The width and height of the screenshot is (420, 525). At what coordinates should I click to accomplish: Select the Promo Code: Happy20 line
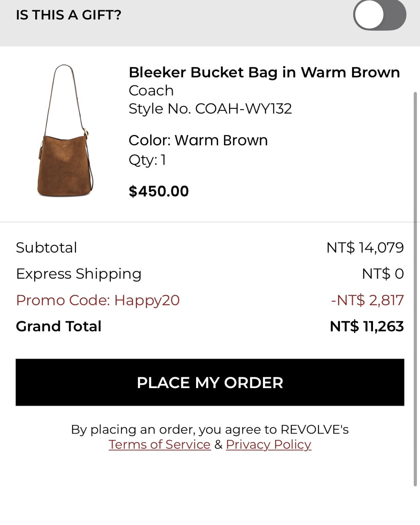click(x=98, y=300)
